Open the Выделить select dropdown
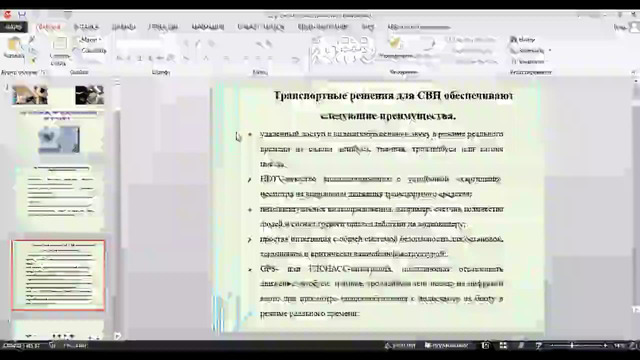 [x=528, y=62]
